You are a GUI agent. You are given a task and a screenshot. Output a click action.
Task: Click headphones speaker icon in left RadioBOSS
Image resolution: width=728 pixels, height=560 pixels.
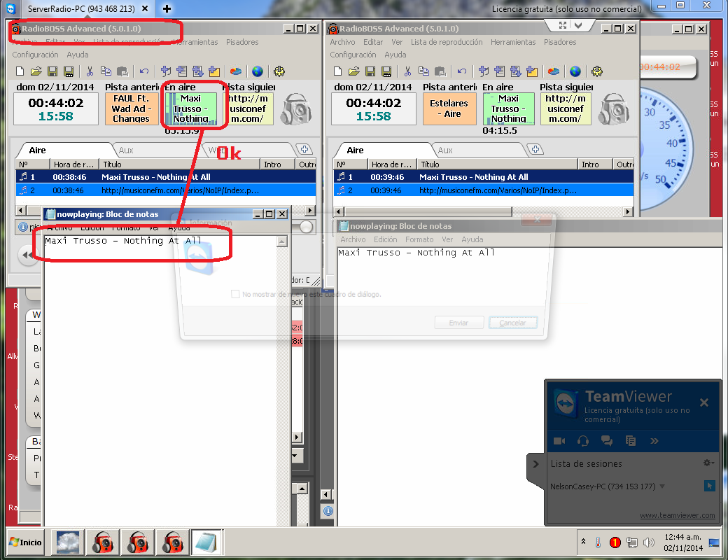296,108
